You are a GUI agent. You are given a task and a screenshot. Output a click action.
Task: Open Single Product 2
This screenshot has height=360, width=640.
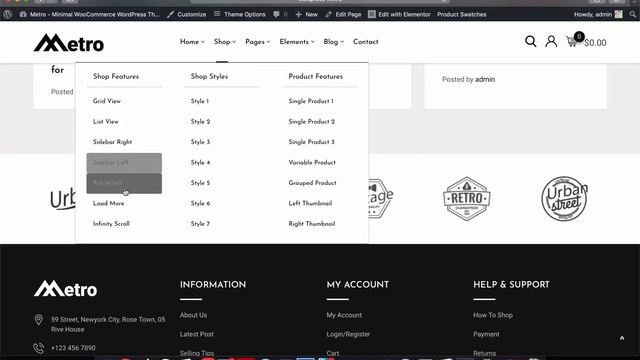tap(312, 121)
